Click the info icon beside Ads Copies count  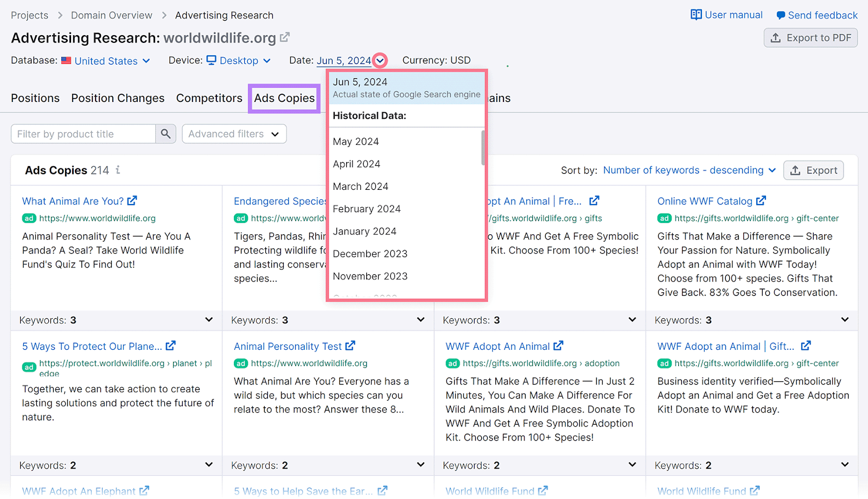(117, 170)
